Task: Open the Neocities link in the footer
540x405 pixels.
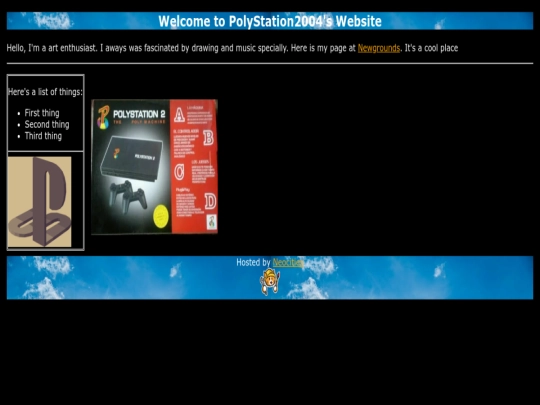Action: 288,263
